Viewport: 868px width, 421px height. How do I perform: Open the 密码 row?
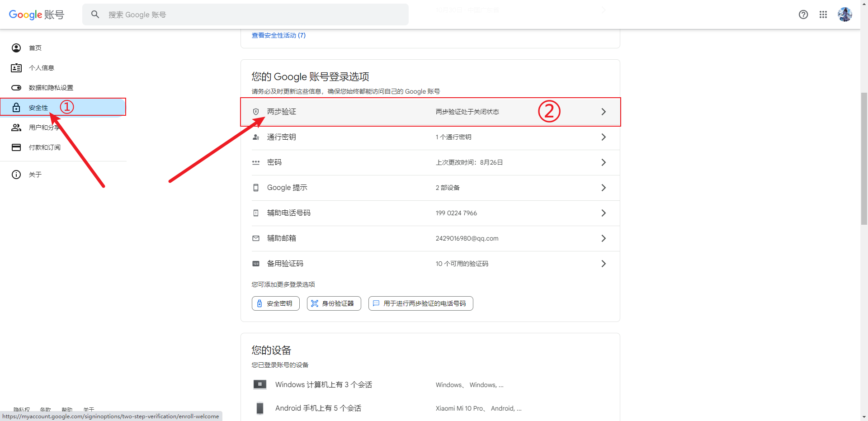coord(430,162)
